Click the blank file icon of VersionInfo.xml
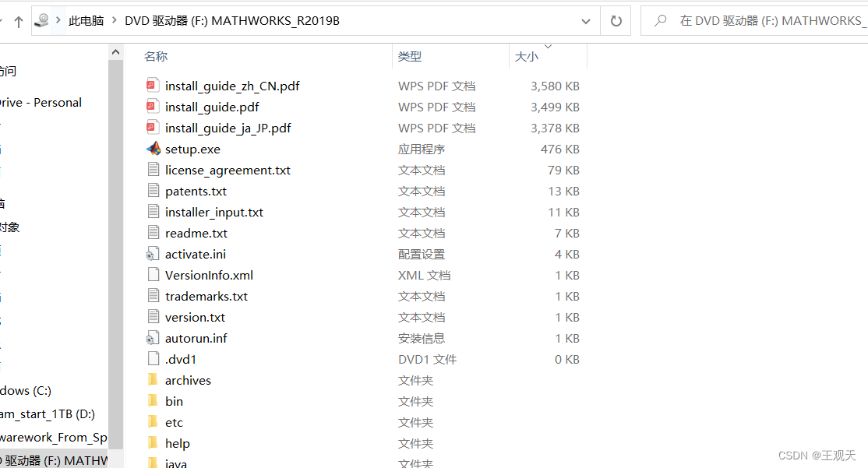This screenshot has width=868, height=468. [x=153, y=275]
